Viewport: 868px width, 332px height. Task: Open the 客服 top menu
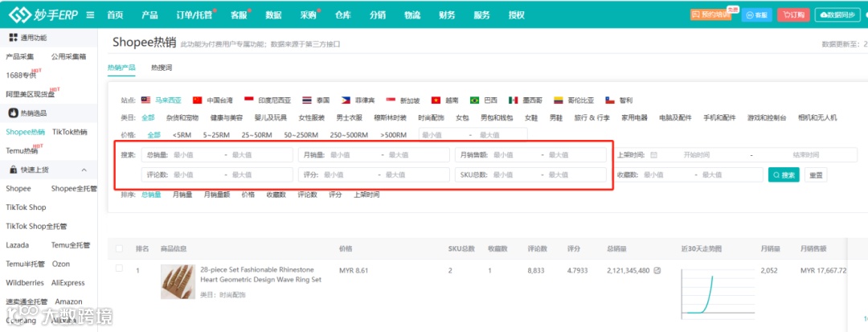click(239, 15)
